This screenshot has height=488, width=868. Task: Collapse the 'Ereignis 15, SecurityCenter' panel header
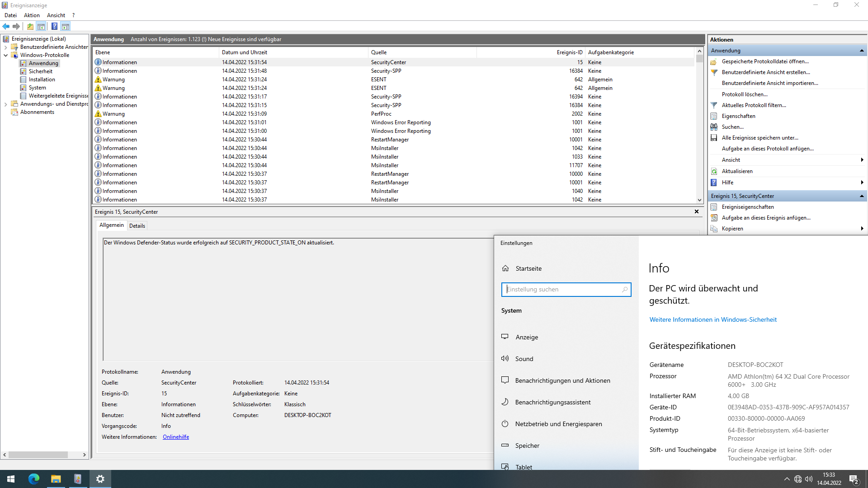pos(863,196)
